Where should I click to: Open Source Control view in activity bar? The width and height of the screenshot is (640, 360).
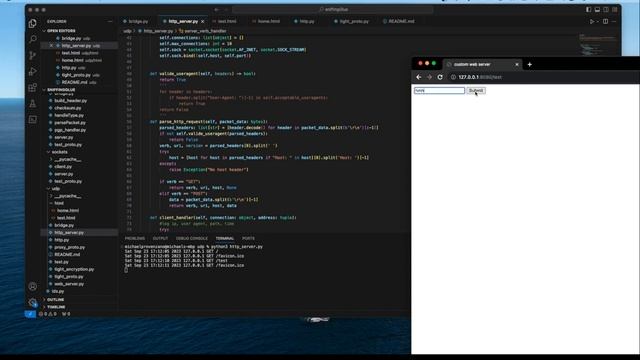[x=33, y=55]
